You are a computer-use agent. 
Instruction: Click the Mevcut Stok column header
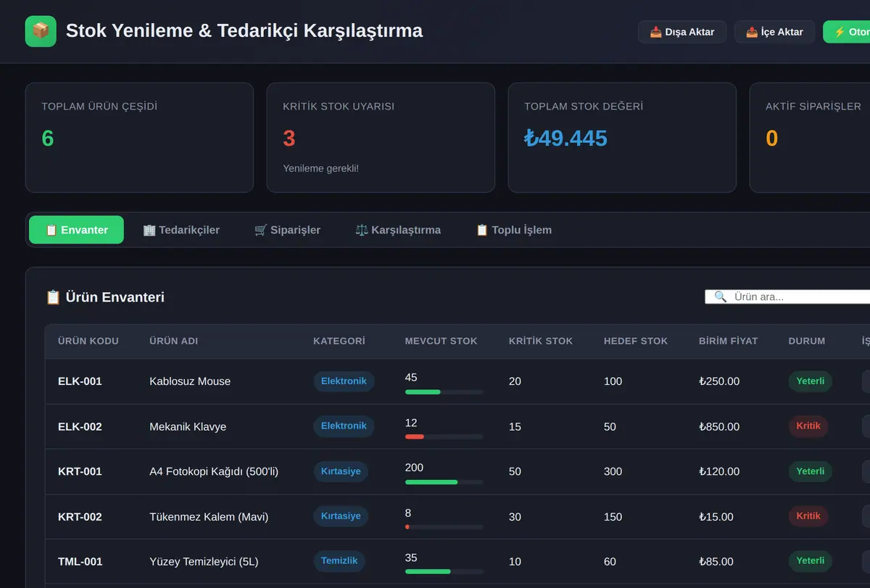click(441, 341)
